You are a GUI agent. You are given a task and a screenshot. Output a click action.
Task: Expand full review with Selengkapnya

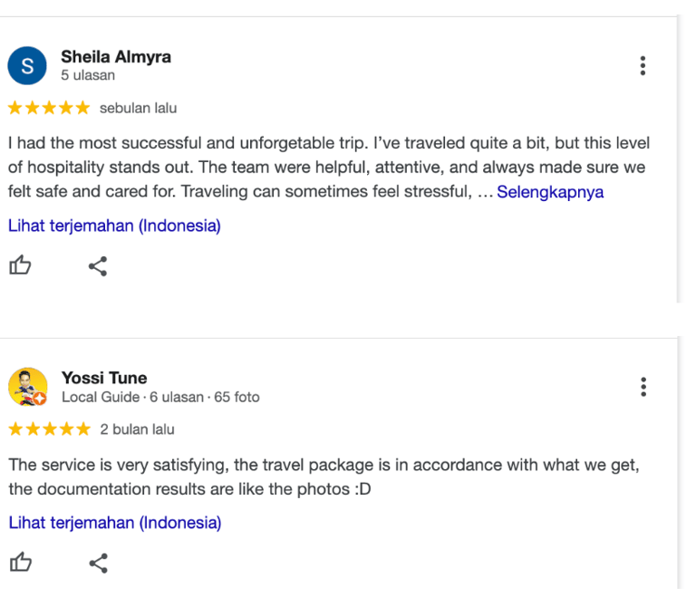550,192
